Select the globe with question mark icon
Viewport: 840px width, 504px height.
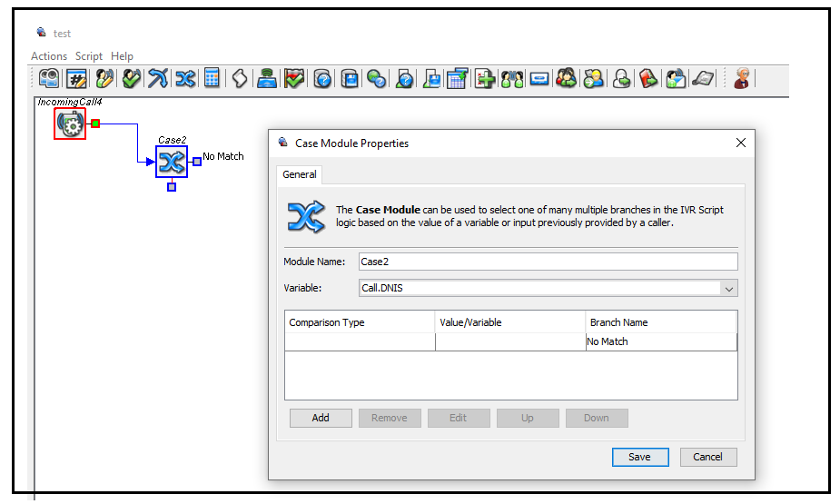click(377, 79)
